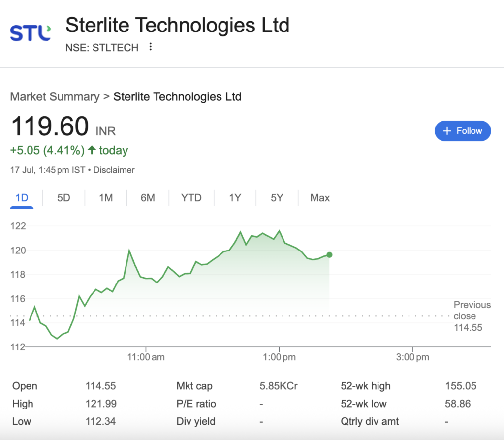The width and height of the screenshot is (504, 440).
Task: Click the Div yield label
Action: [196, 421]
